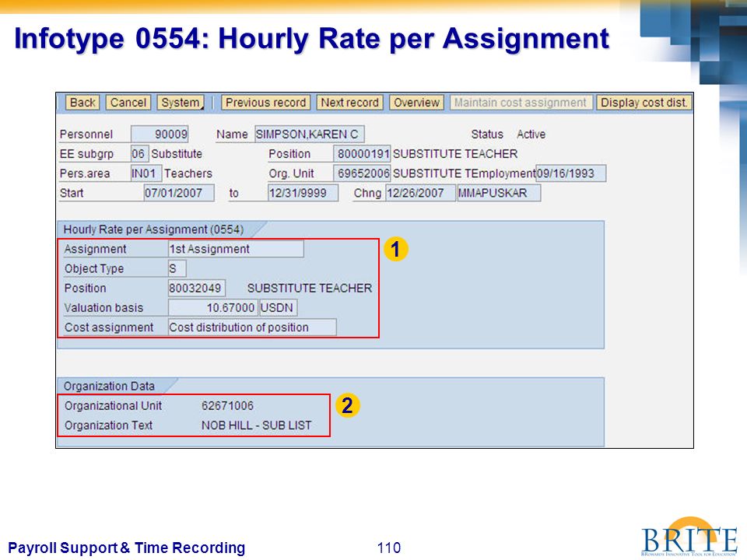The image size is (747, 560).
Task: Click SUBSTITUTE TEACHER text beside 80000191
Action: pyautogui.click(x=455, y=154)
